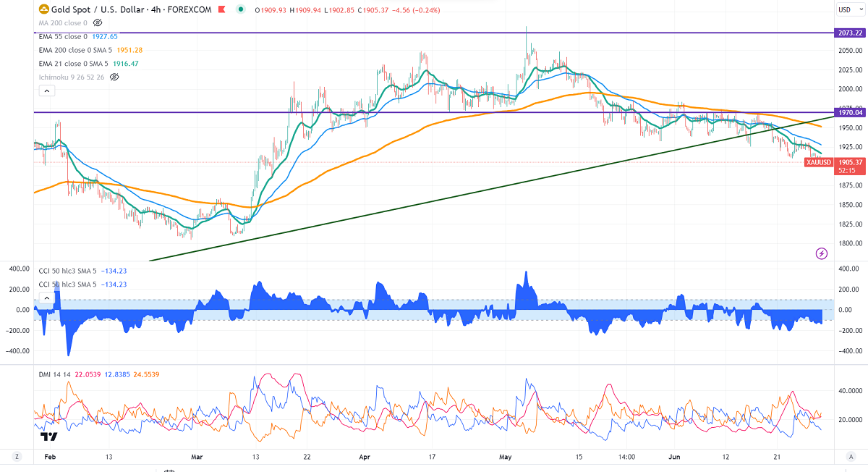The width and height of the screenshot is (868, 472).
Task: Click the 40.0000 DMI scale label
Action: pyautogui.click(x=850, y=391)
